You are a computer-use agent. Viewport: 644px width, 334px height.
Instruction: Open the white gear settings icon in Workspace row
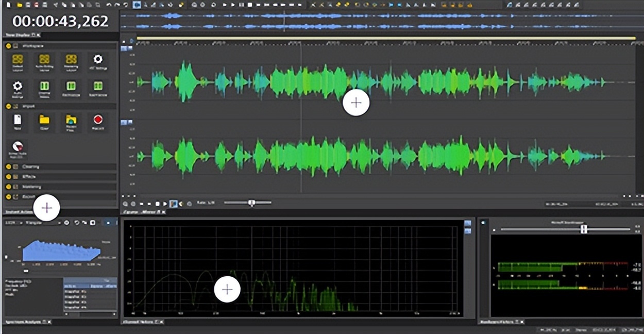click(x=98, y=59)
